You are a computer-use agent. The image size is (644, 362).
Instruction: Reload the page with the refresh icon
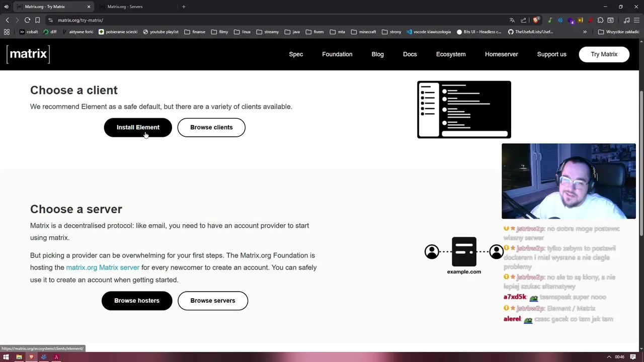[x=27, y=20]
